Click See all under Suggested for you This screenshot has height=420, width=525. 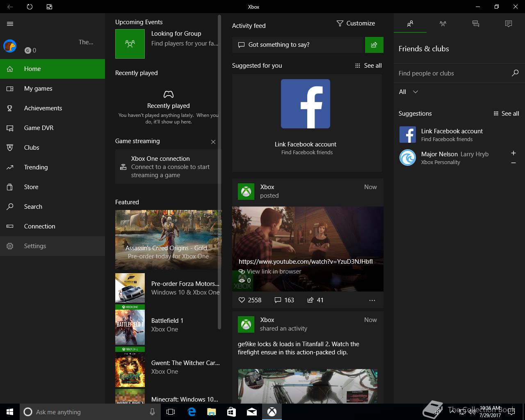(x=368, y=66)
